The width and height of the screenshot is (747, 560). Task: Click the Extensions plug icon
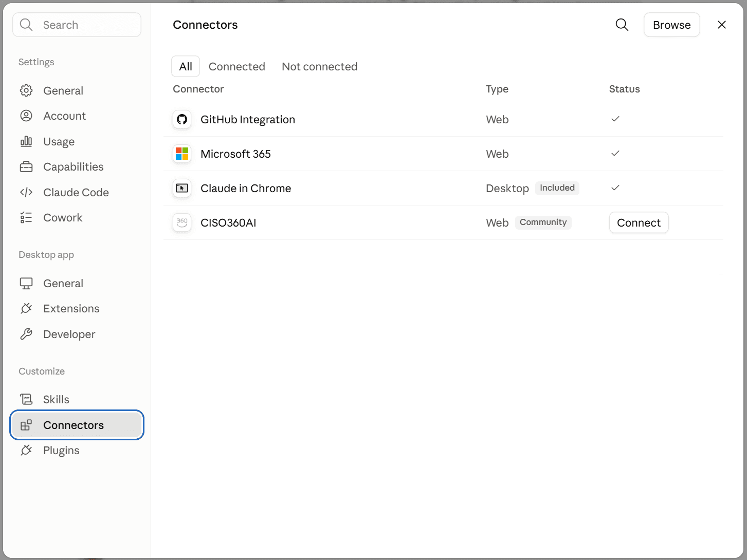(x=26, y=308)
